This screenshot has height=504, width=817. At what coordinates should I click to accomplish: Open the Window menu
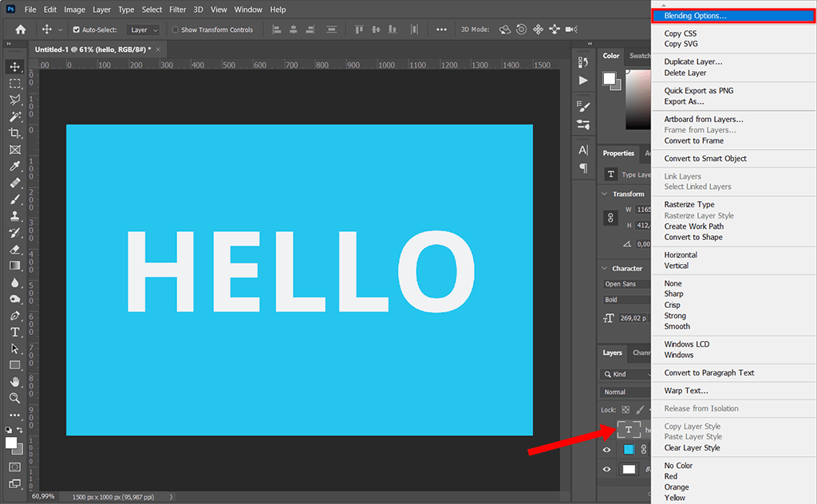[x=248, y=10]
